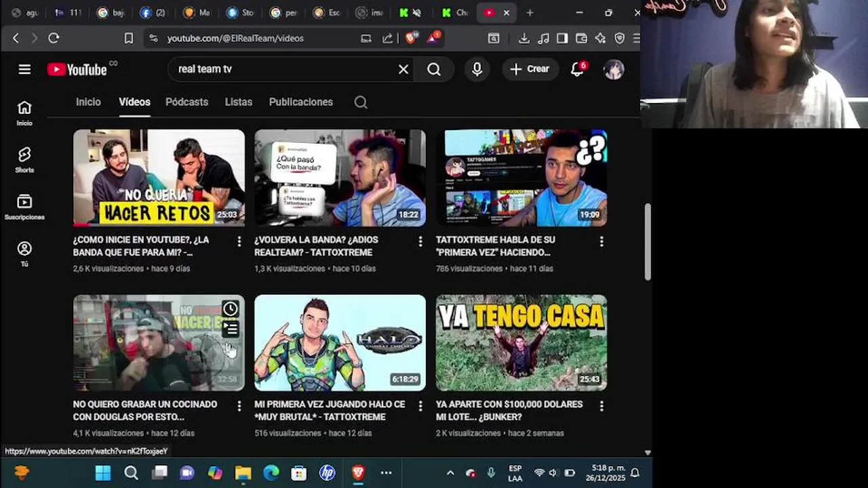Open a new browser tab
The width and height of the screenshot is (868, 488).
point(530,12)
